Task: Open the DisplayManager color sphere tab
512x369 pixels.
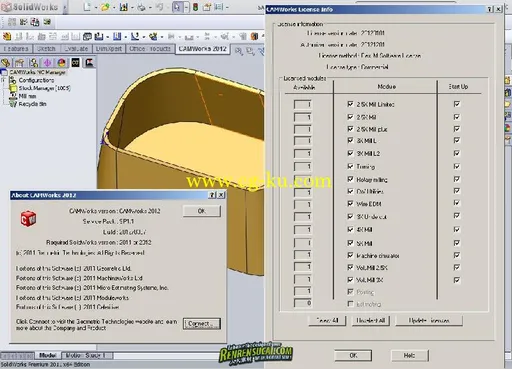Action: click(61, 63)
